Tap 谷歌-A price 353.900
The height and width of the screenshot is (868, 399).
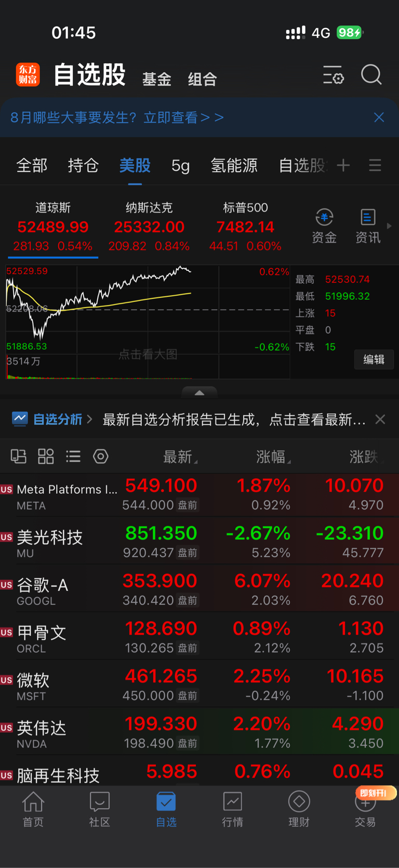point(160,581)
